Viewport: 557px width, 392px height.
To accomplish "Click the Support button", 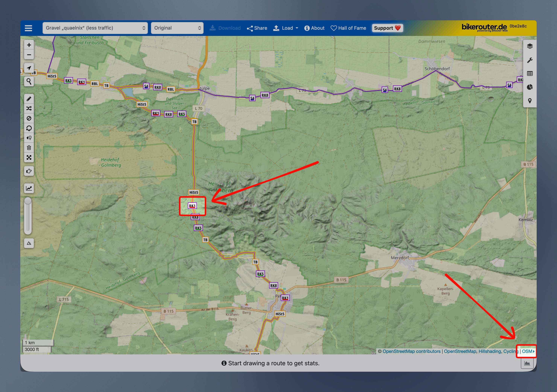I will (387, 28).
